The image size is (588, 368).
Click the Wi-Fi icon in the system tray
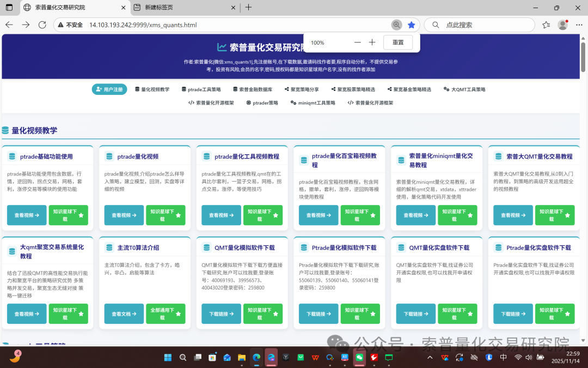coord(518,357)
